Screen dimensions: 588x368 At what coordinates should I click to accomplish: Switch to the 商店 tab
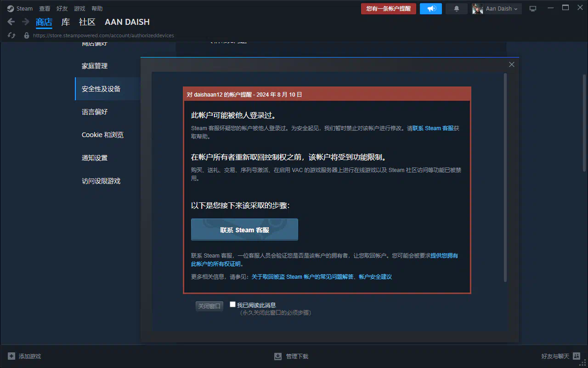44,22
